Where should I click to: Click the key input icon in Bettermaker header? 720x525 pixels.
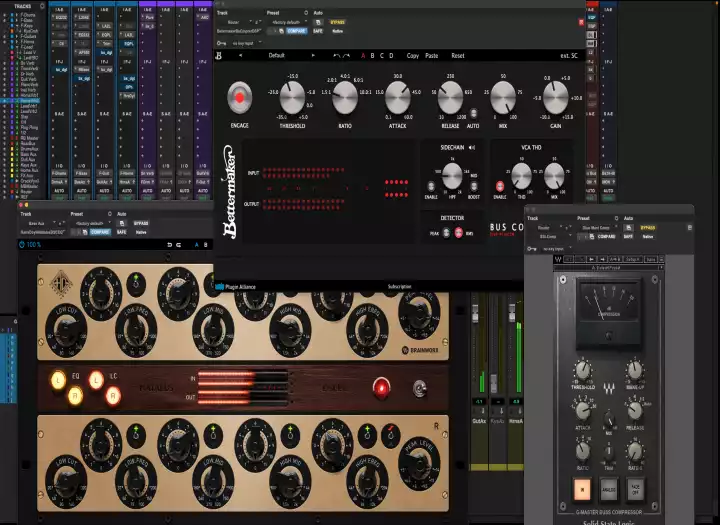(221, 43)
